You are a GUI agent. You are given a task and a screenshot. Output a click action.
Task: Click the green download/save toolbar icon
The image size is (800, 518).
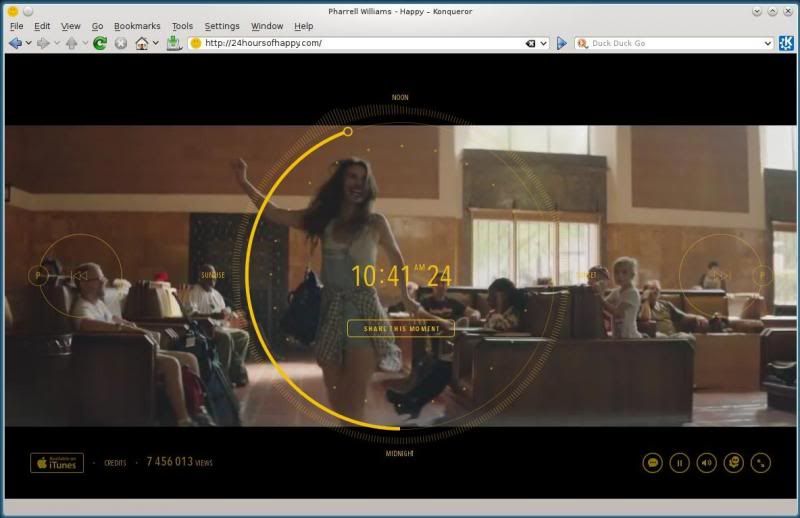point(174,43)
